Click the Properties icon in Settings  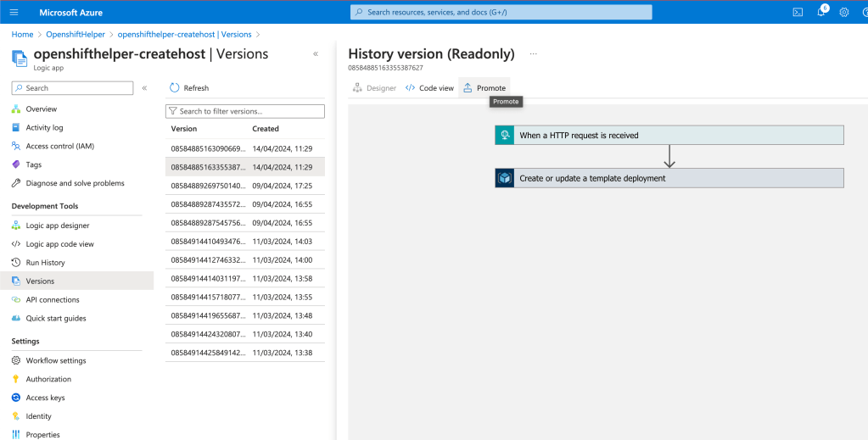(16, 434)
